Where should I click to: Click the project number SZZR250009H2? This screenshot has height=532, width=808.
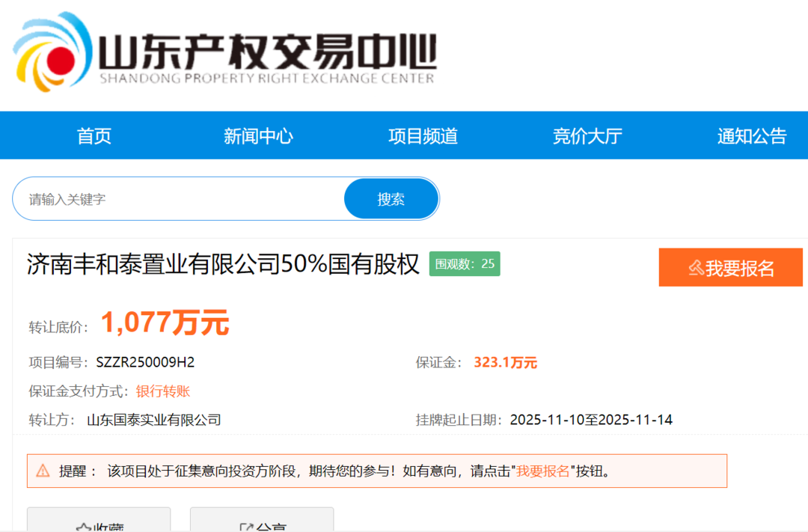[x=145, y=363]
